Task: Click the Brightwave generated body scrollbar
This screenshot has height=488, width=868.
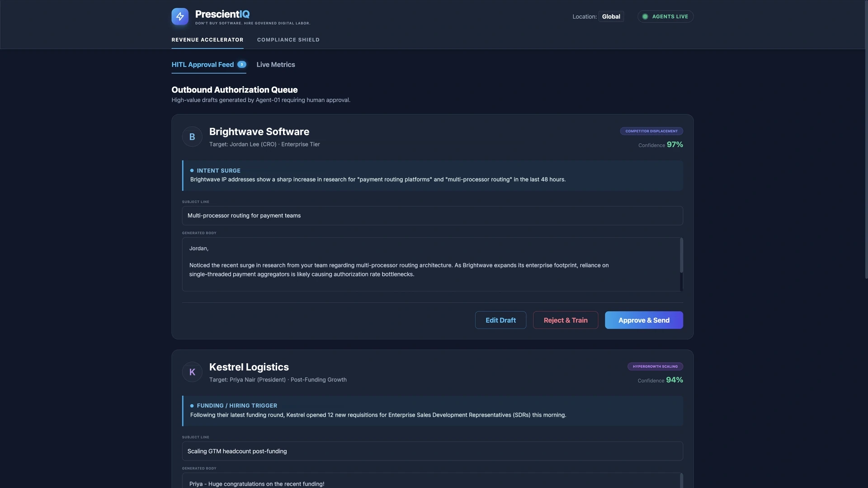Action: point(681,256)
